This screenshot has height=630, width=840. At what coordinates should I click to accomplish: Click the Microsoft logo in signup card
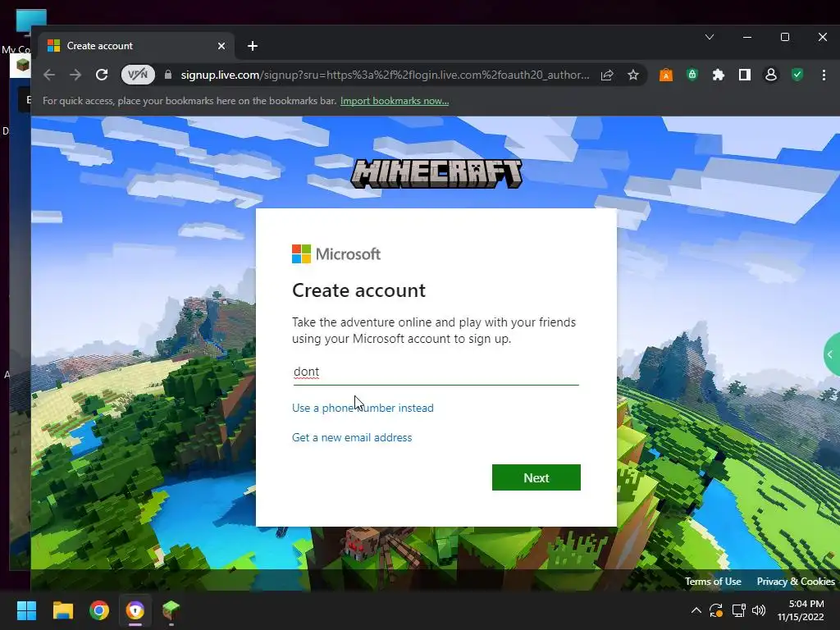(x=336, y=254)
